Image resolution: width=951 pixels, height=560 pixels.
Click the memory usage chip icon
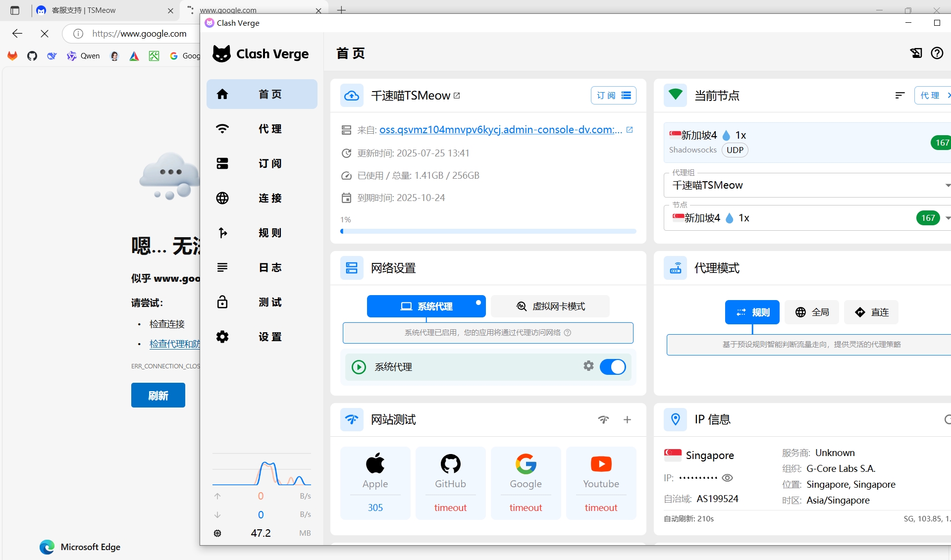point(217,533)
